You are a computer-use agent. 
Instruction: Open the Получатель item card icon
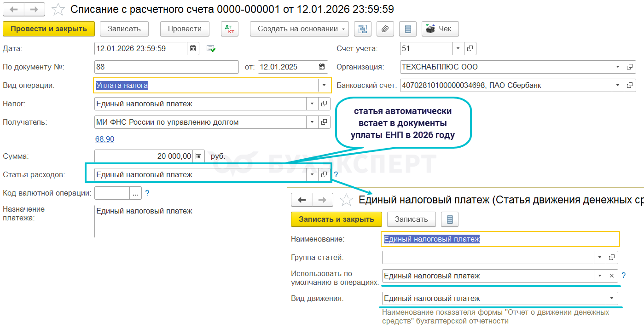coord(324,122)
